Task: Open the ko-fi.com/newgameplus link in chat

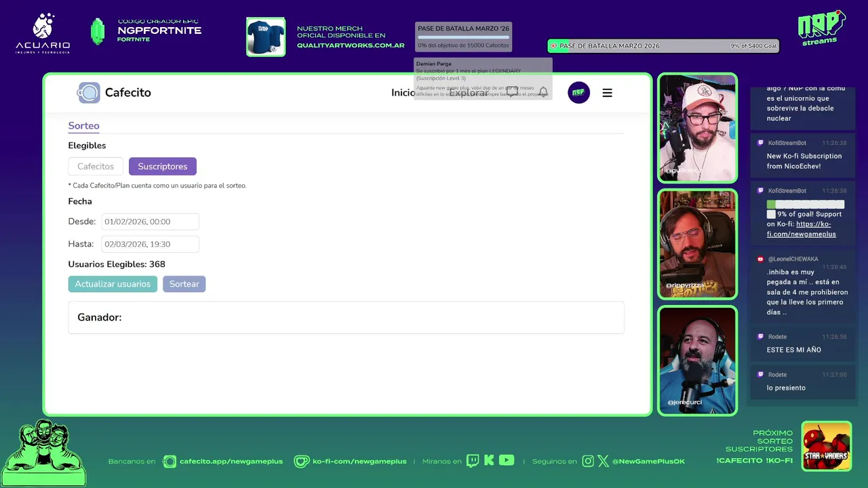Action: [802, 229]
